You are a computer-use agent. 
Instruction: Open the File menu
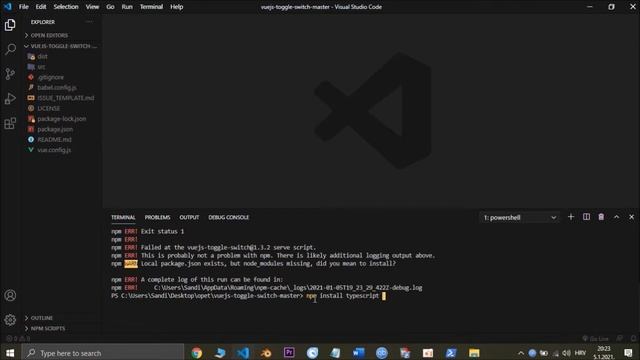24,7
